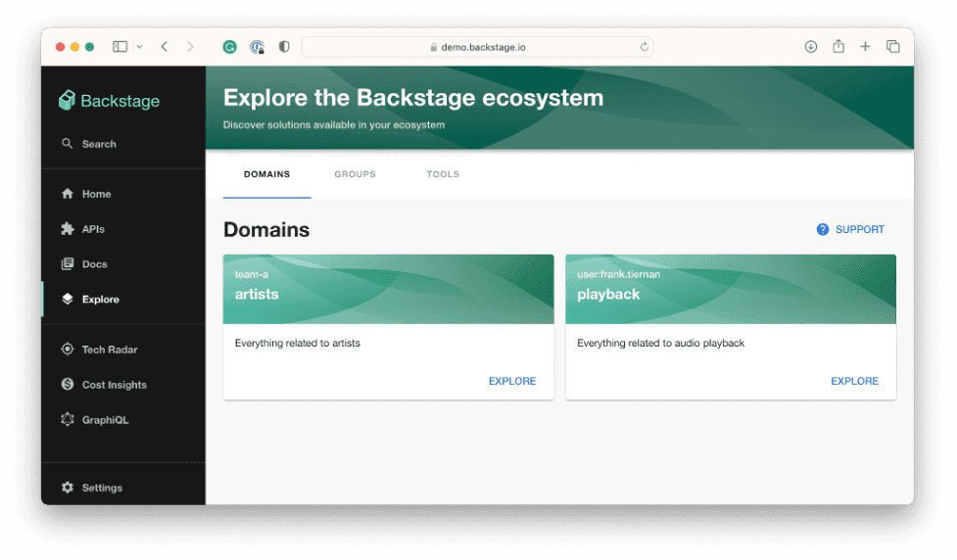Click the Support question mark icon

[x=823, y=229]
